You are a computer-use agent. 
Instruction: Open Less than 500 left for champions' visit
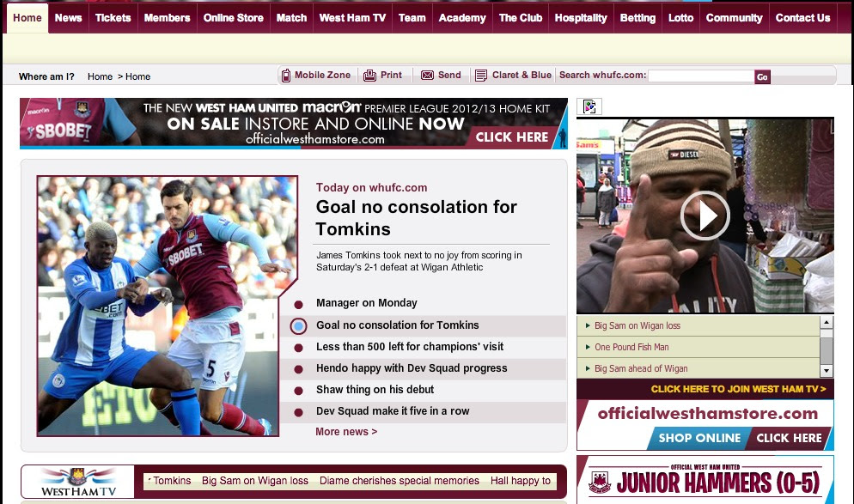point(410,347)
